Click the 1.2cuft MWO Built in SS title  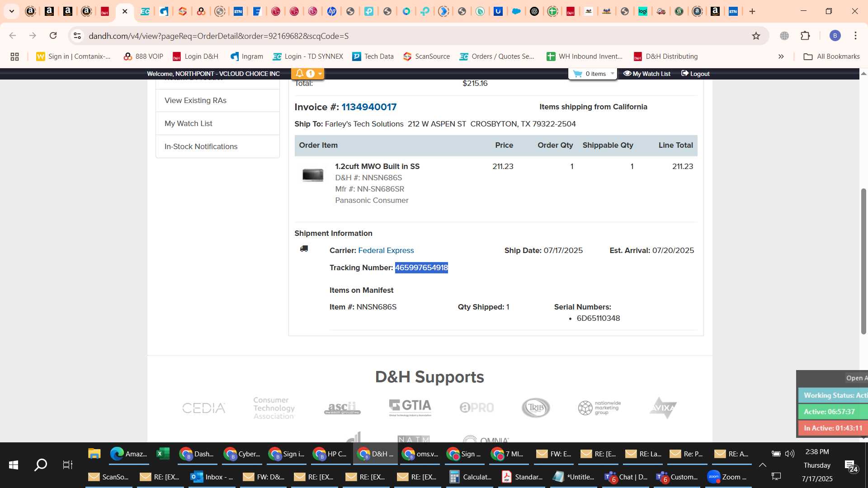point(377,166)
